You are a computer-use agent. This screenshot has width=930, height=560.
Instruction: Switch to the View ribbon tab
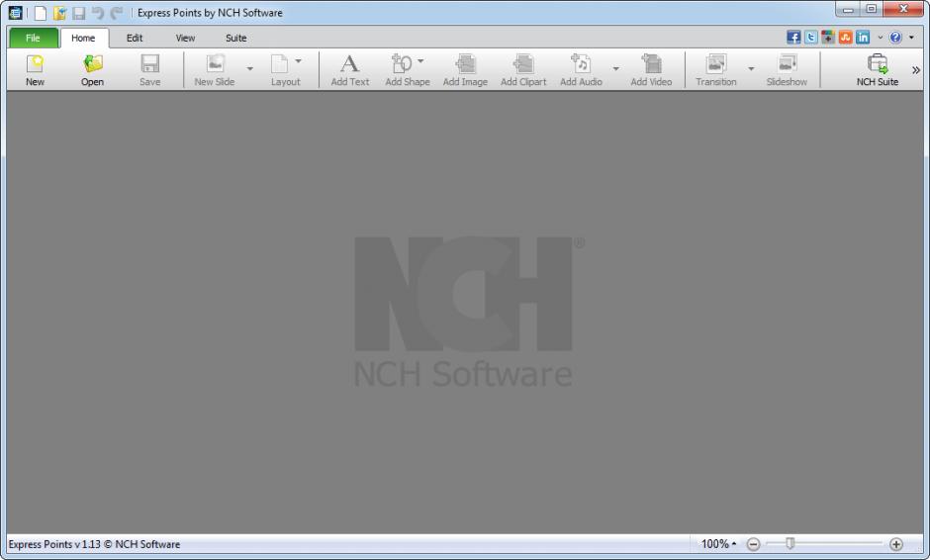coord(185,38)
